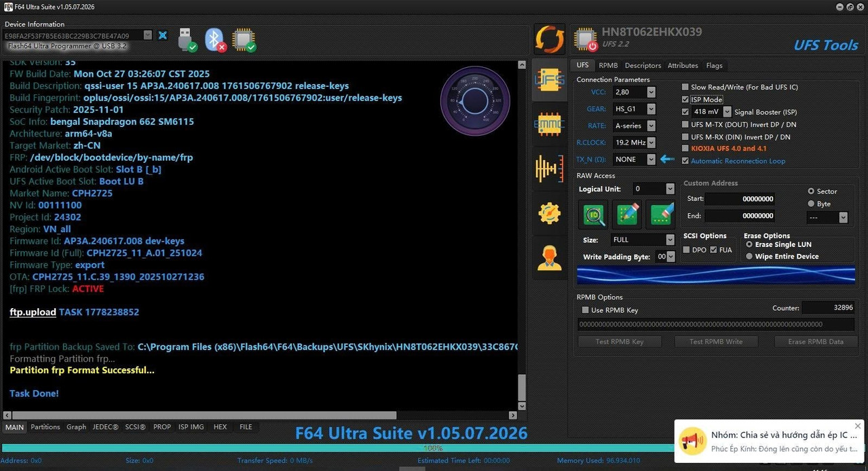Select the Sector radio button
The height and width of the screenshot is (471, 868).
[811, 191]
